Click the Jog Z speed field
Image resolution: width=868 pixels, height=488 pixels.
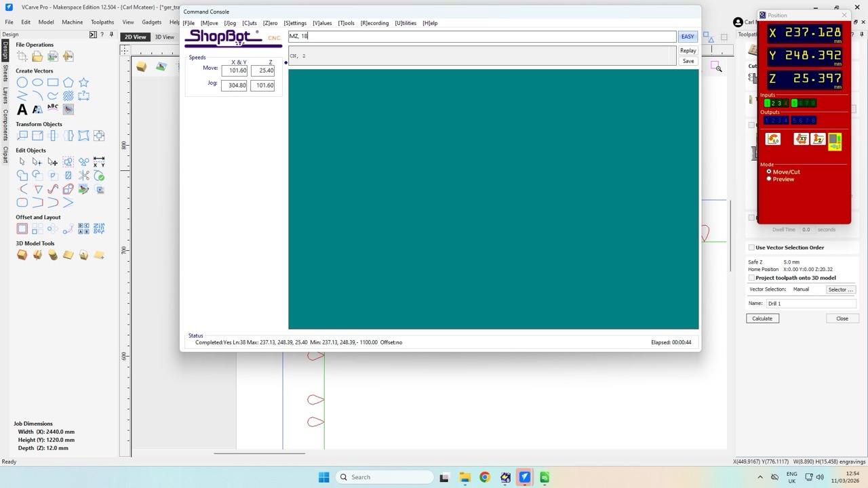pyautogui.click(x=262, y=85)
